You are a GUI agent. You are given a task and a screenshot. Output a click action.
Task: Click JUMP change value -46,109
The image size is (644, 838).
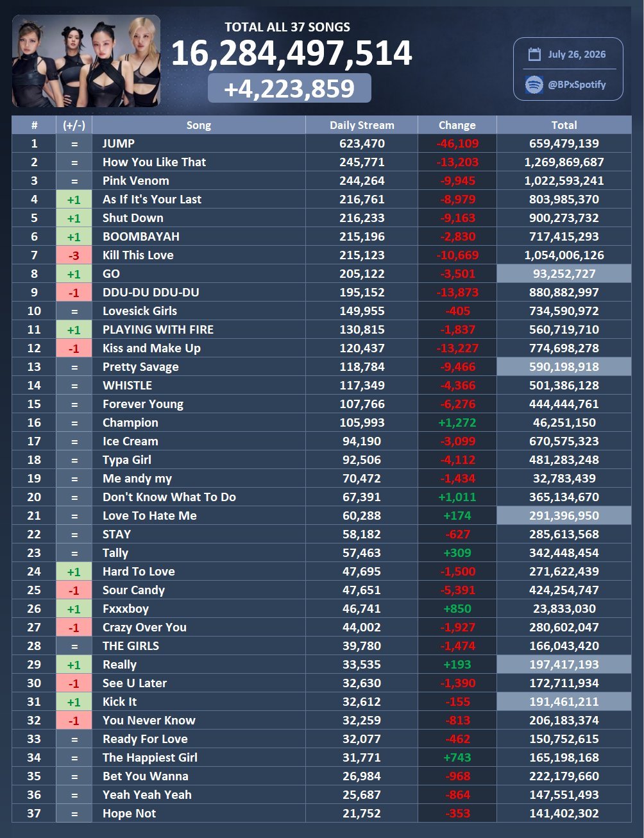coord(457,144)
